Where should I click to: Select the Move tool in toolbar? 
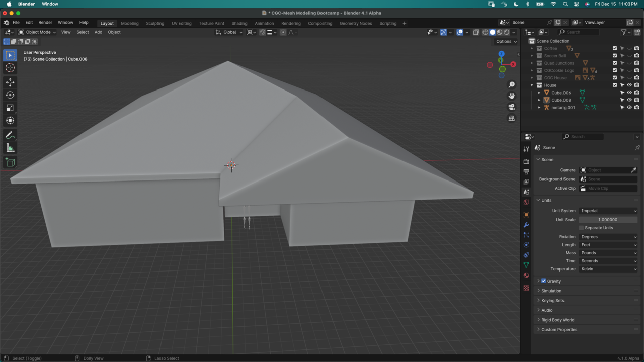[x=10, y=82]
